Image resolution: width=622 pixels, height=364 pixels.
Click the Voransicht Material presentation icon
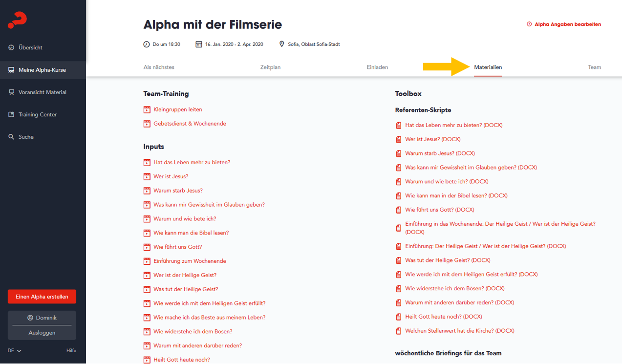click(11, 92)
